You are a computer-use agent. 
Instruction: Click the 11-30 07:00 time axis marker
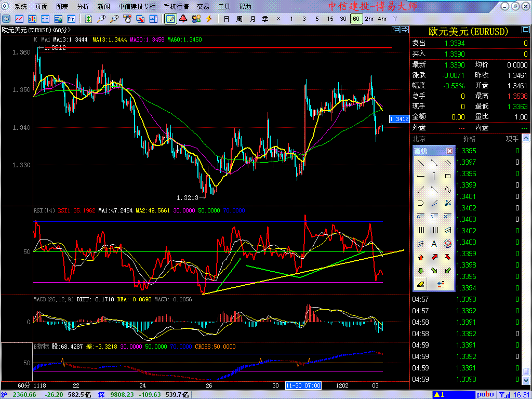(x=303, y=385)
